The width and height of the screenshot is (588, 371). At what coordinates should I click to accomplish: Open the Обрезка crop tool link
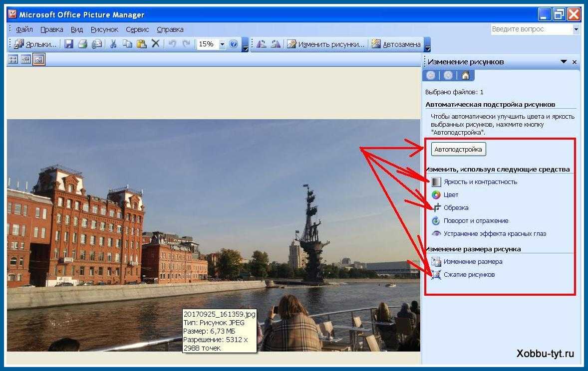[x=456, y=207]
